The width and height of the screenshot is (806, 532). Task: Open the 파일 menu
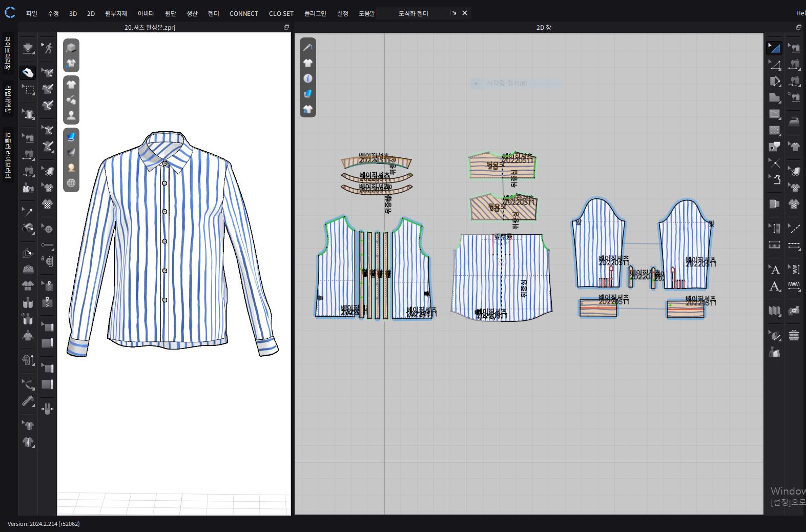point(32,13)
